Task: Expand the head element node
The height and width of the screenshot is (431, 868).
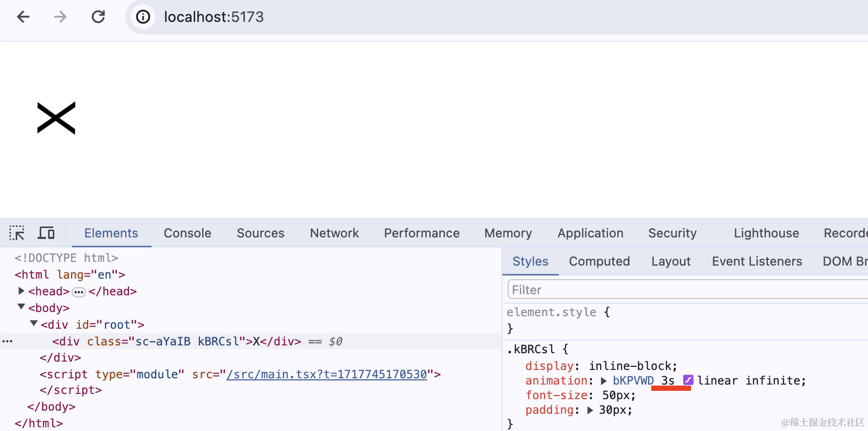Action: (21, 291)
